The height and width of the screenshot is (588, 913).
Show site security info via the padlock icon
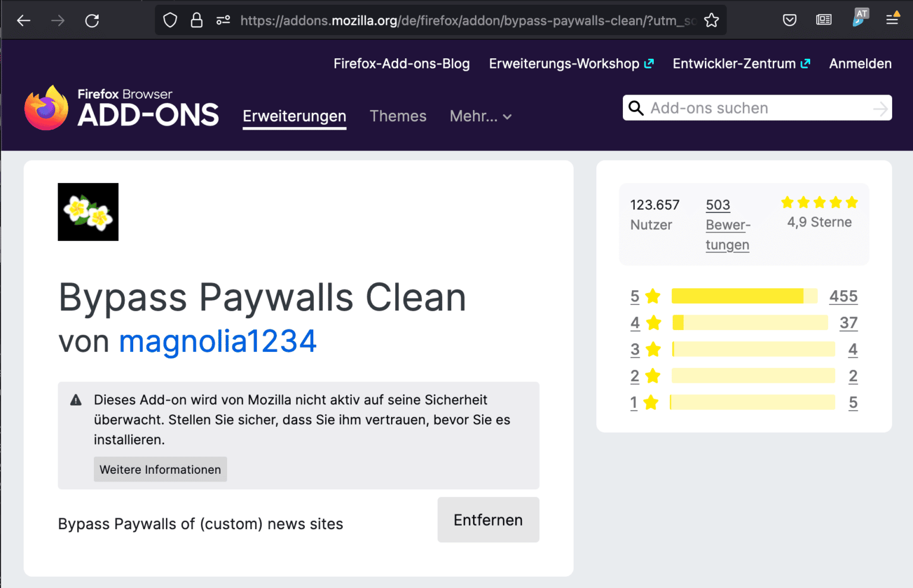click(197, 21)
